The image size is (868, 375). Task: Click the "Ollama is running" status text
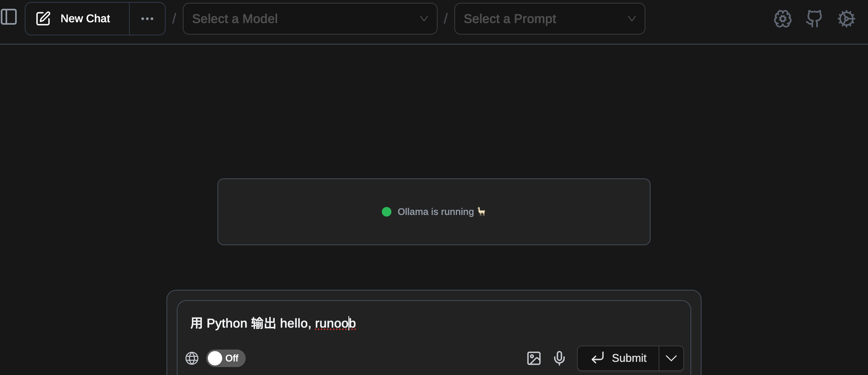(436, 212)
